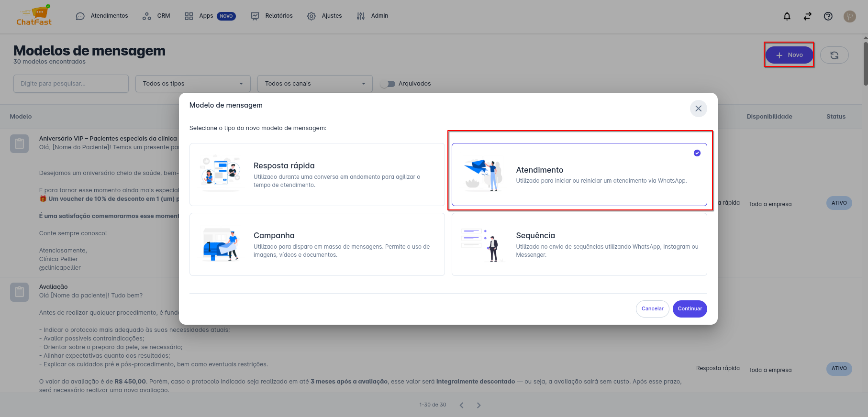868x417 pixels.
Task: Click the search models input field
Action: [71, 84]
